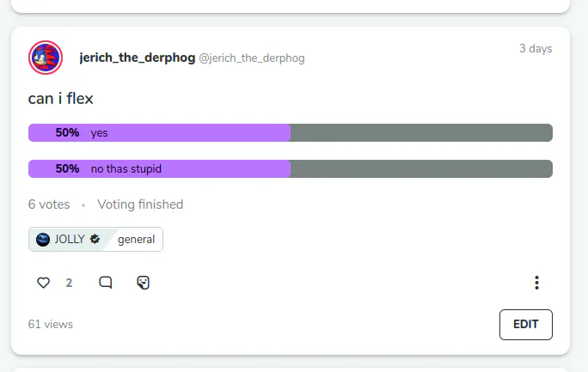Click the "Voting finished" status text
The width and height of the screenshot is (588, 372).
[140, 204]
